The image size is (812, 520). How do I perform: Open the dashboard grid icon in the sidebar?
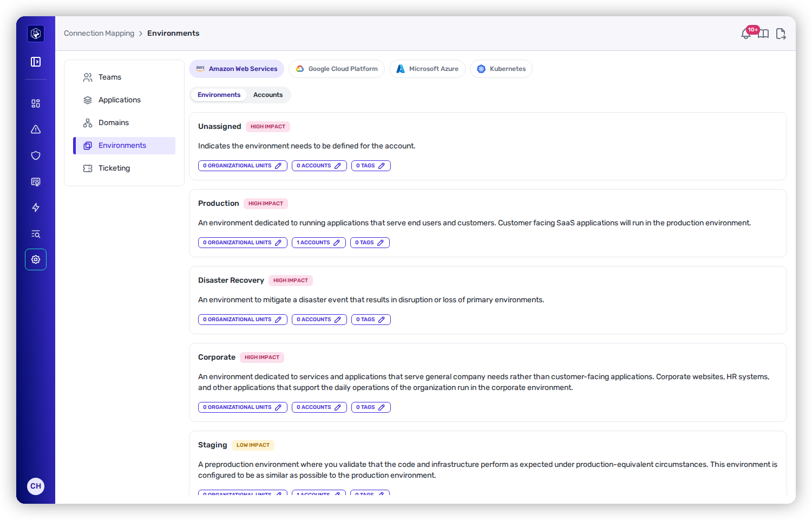tap(36, 103)
